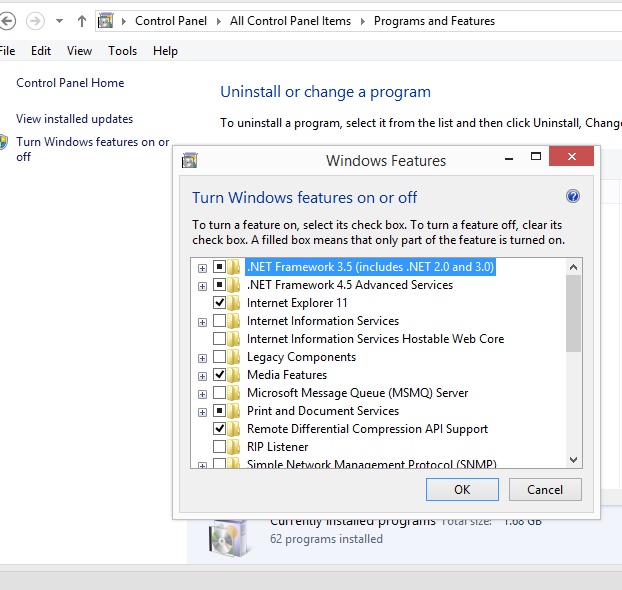622x590 pixels.
Task: Expand Legacy Components node
Action: point(202,358)
